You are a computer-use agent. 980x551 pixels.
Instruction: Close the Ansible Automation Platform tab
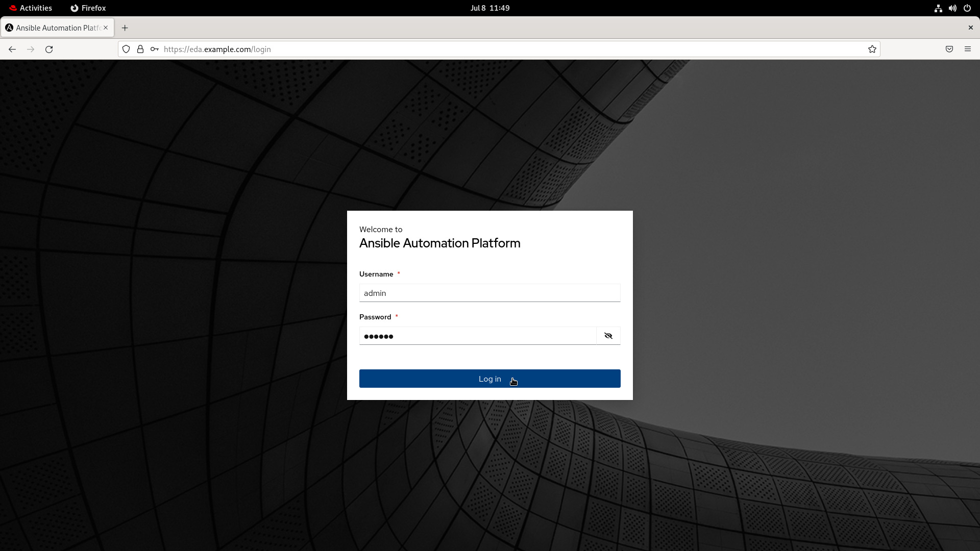tap(106, 28)
